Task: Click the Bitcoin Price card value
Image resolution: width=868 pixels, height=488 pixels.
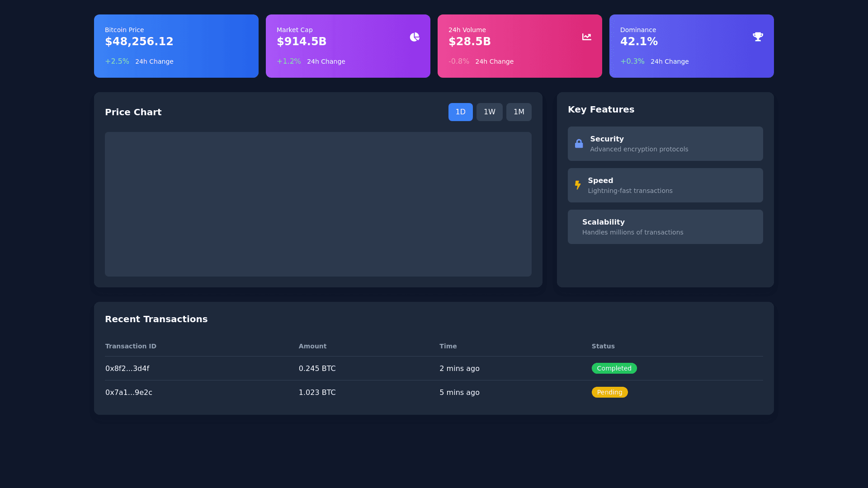Action: [139, 42]
